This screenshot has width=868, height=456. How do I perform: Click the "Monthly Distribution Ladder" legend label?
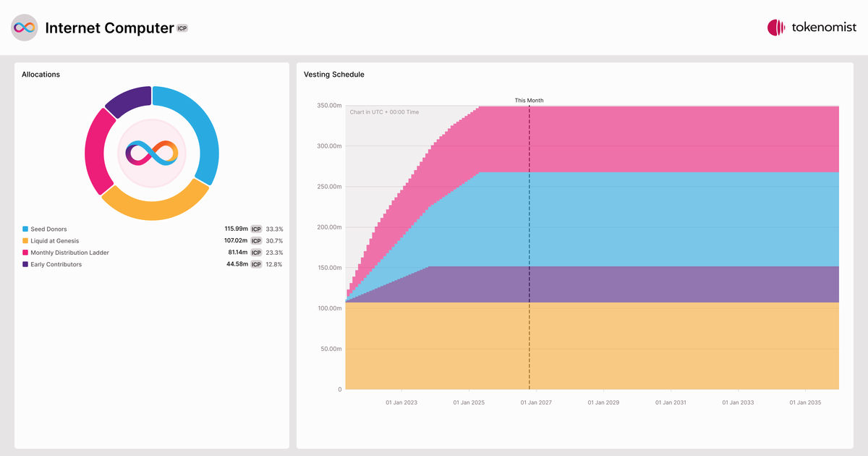click(x=70, y=253)
